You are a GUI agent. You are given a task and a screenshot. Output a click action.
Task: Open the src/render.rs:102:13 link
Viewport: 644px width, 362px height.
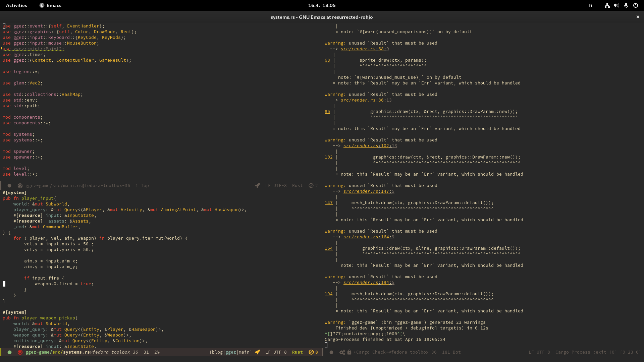click(x=370, y=146)
